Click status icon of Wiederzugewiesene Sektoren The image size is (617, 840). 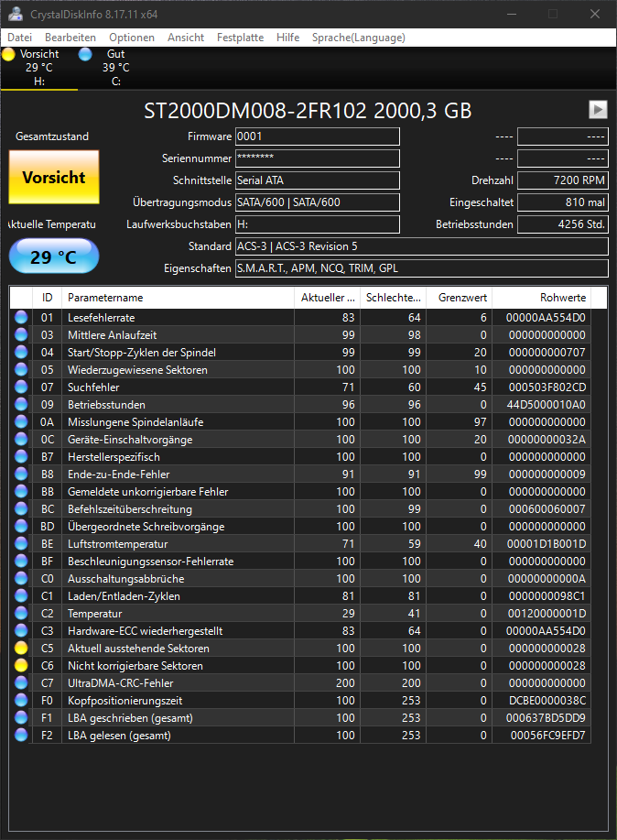click(21, 370)
